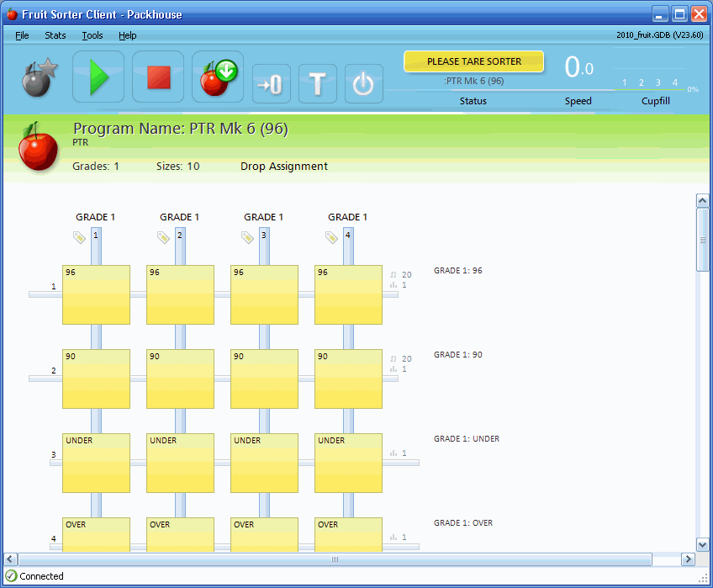The width and height of the screenshot is (713, 588).
Task: Select the 90 box in lane 2
Action: pos(181,379)
